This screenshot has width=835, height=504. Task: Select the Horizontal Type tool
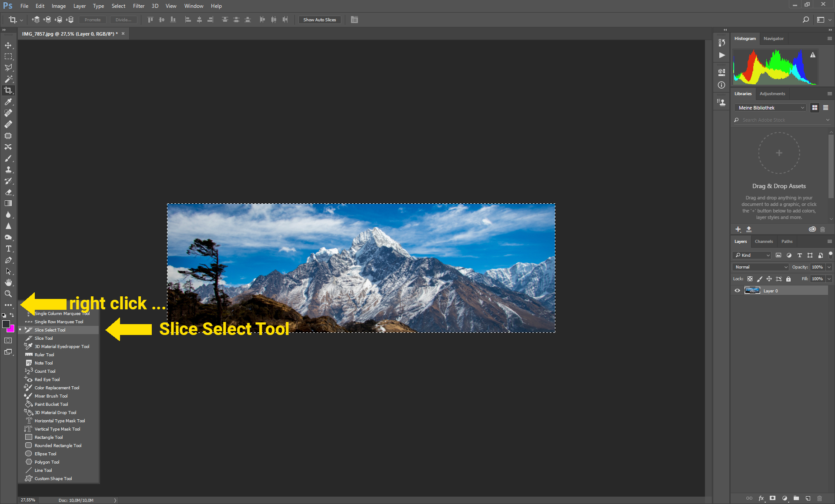pos(8,249)
